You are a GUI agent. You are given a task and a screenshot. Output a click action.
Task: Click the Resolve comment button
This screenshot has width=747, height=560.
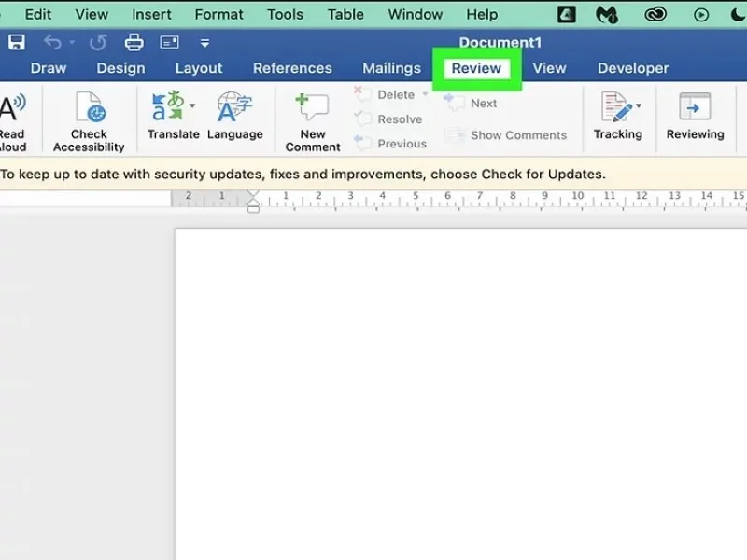point(388,119)
